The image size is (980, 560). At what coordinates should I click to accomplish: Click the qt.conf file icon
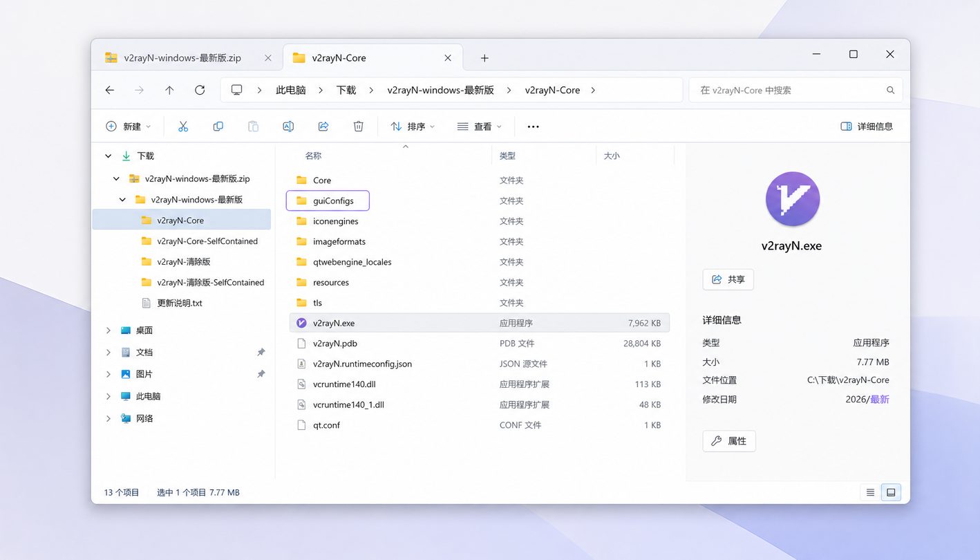301,425
